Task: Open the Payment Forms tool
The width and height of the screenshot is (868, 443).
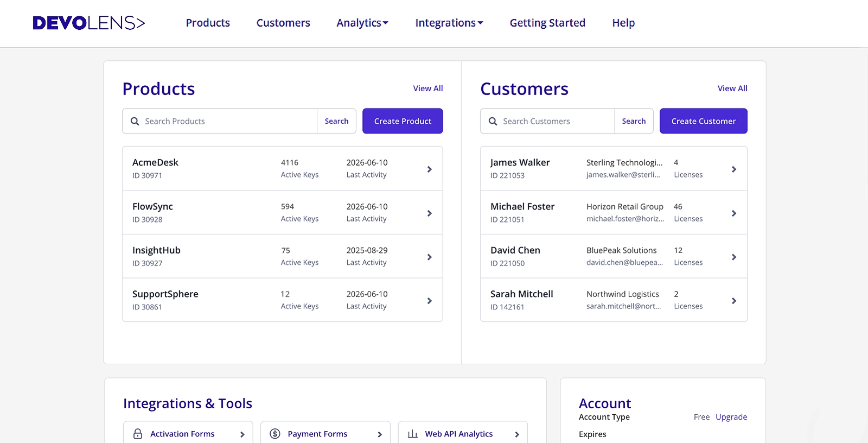Action: click(325, 434)
